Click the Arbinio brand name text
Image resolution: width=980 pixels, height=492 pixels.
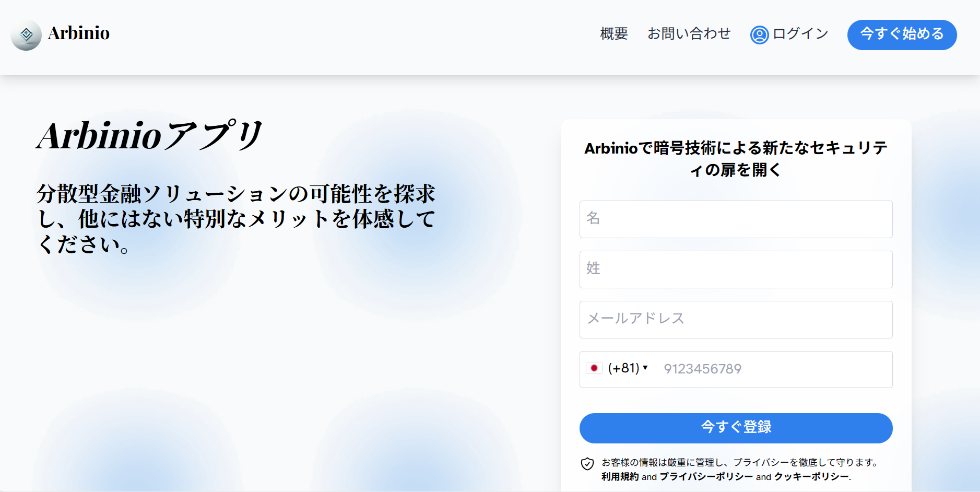78,33
